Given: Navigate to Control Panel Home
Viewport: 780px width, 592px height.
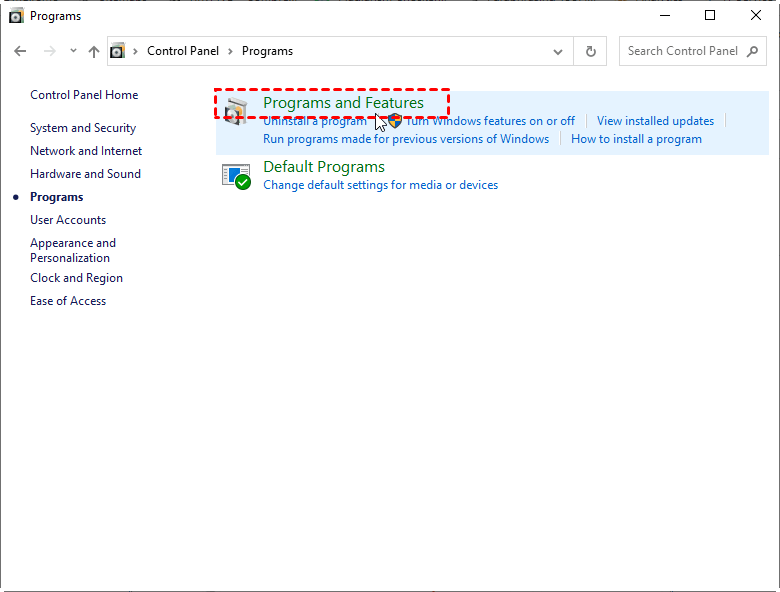Looking at the screenshot, I should coord(84,95).
